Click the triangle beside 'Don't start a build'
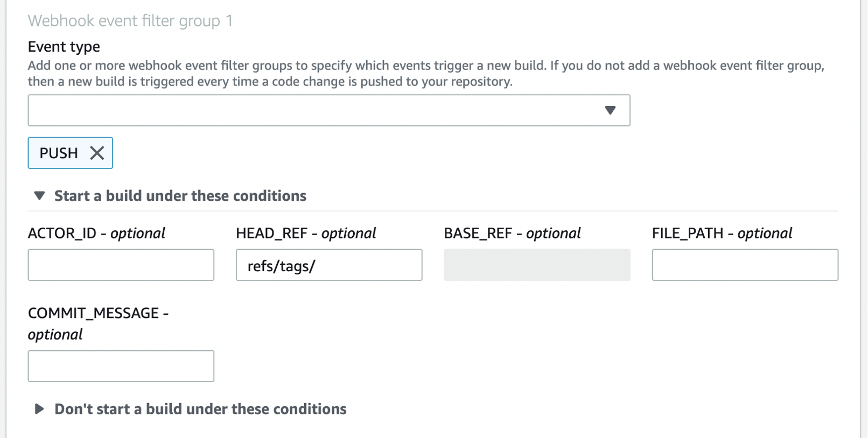 39,409
